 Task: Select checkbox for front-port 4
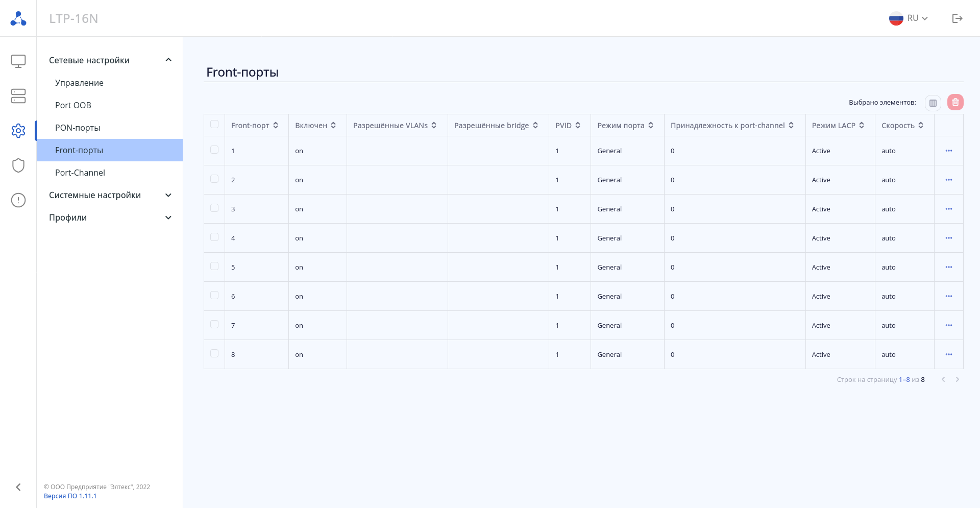214,237
